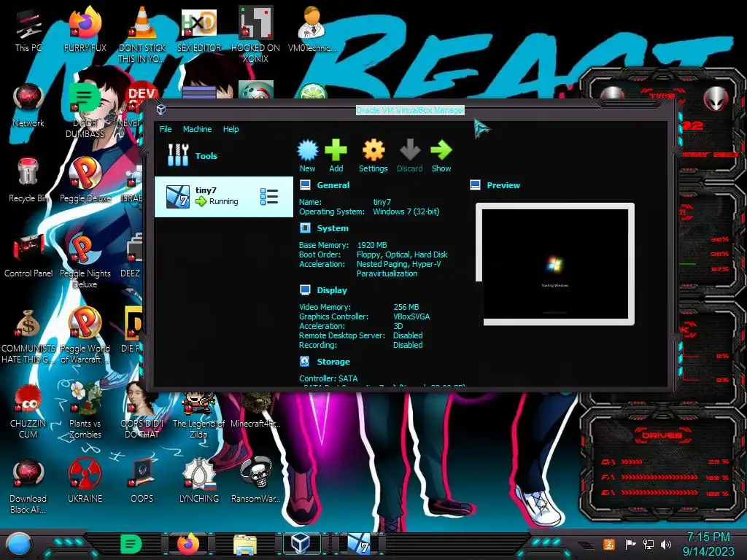Click the orange Java tray icon
The image size is (747, 560).
point(609,544)
